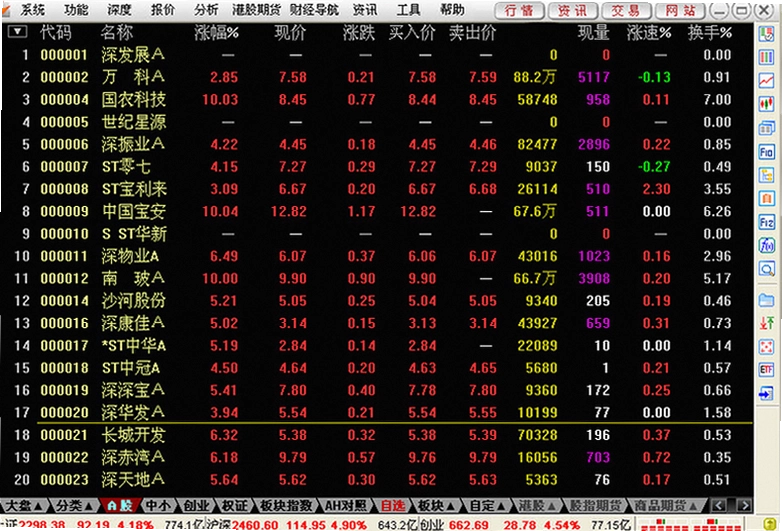
Task: Switch to the 自选 tab
Action: [x=393, y=506]
